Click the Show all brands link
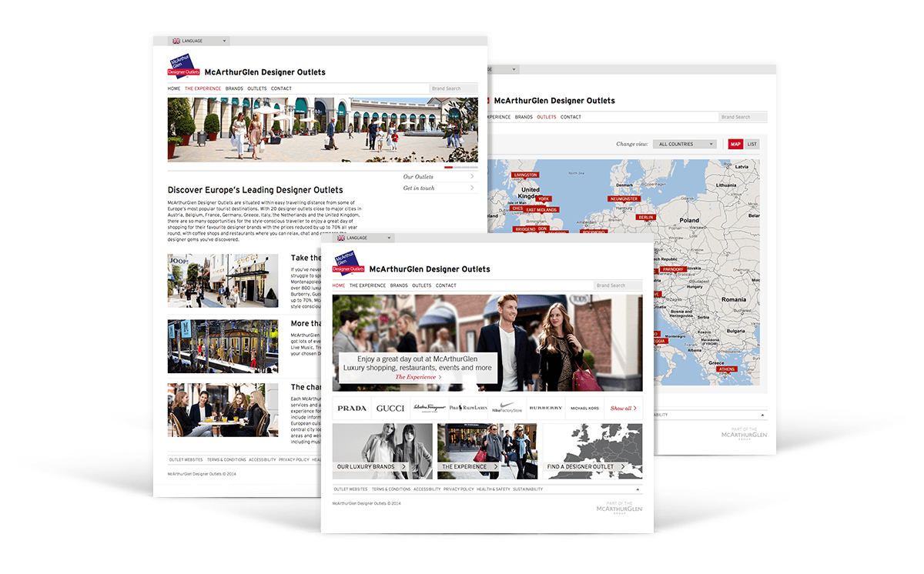924x574 pixels. (624, 409)
